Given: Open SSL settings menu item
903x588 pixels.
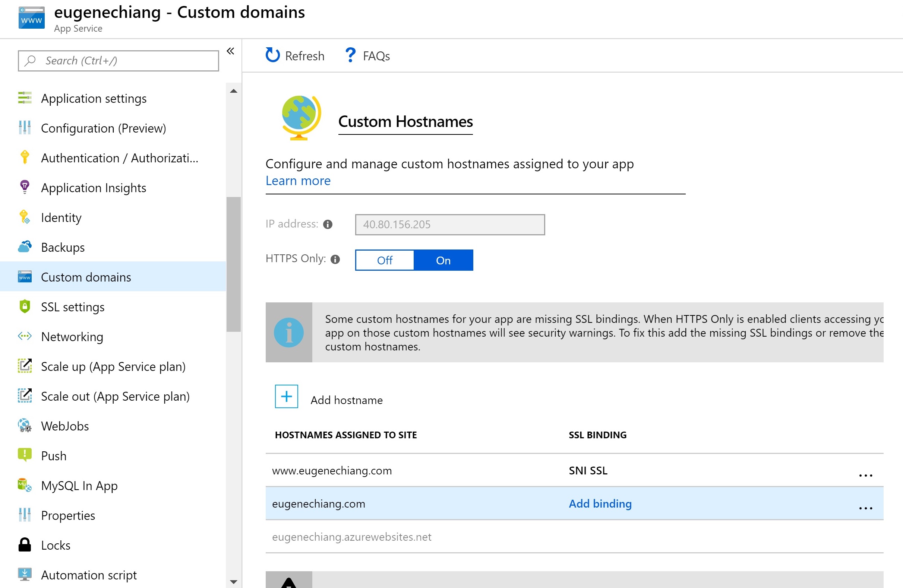Looking at the screenshot, I should point(113,307).
